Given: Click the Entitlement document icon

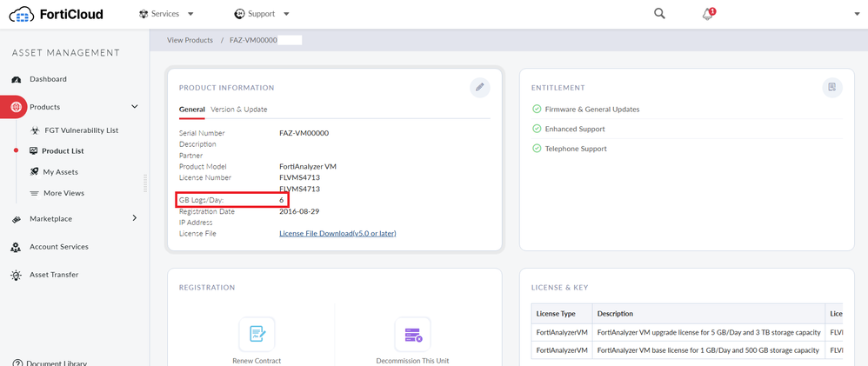Looking at the screenshot, I should point(831,87).
